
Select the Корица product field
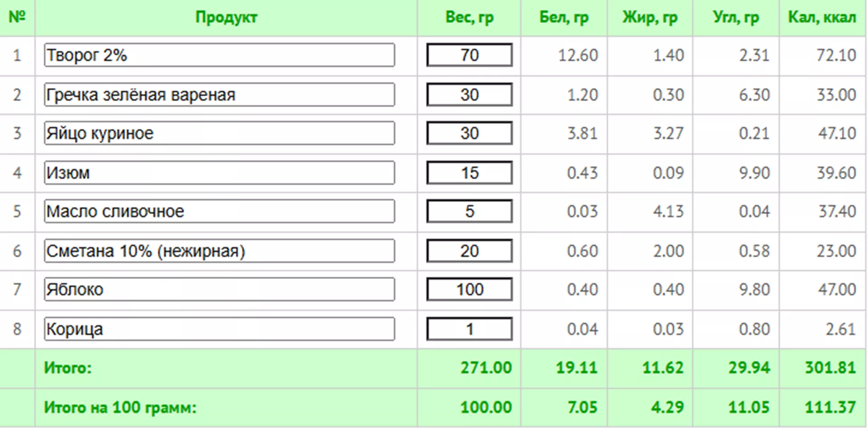(219, 329)
